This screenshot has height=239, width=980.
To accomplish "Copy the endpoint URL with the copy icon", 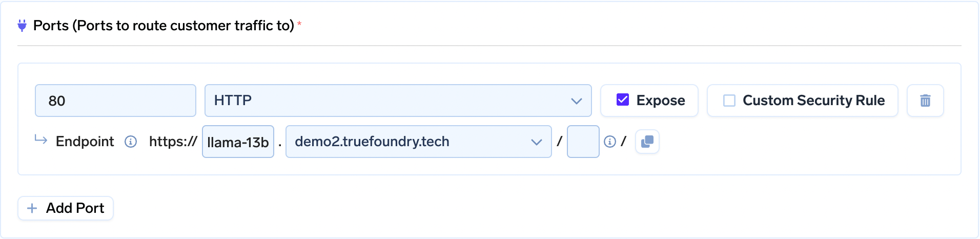I will click(x=647, y=142).
